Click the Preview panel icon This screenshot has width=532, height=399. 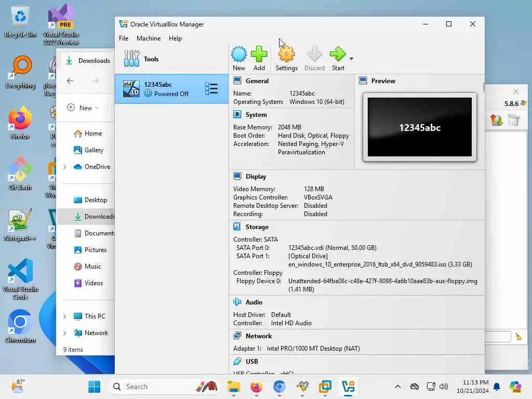coord(363,81)
